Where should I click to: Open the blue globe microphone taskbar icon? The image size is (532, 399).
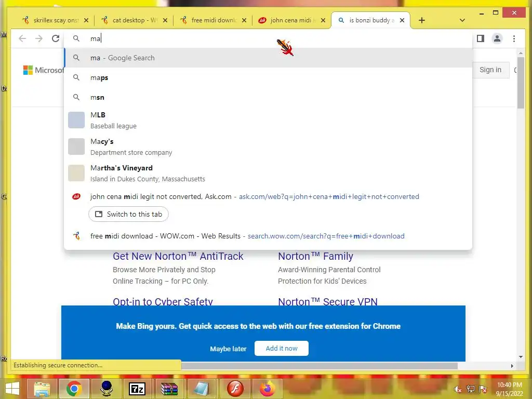coord(106,389)
